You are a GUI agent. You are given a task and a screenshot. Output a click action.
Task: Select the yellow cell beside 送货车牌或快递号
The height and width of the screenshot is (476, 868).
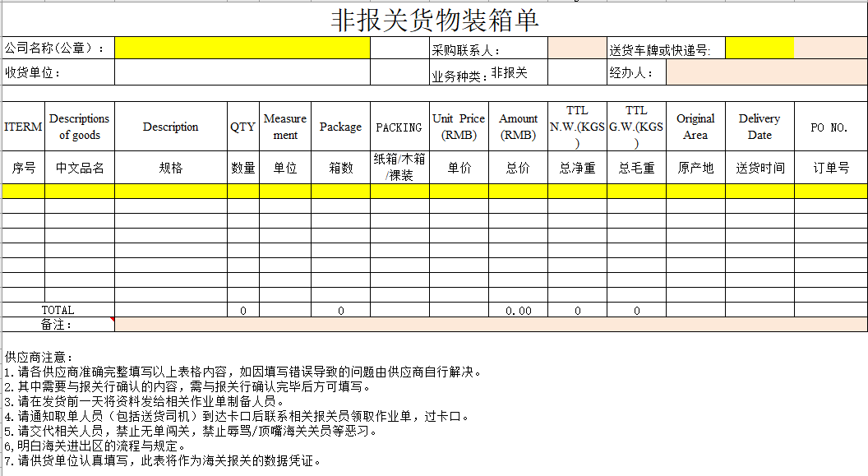[x=759, y=49]
